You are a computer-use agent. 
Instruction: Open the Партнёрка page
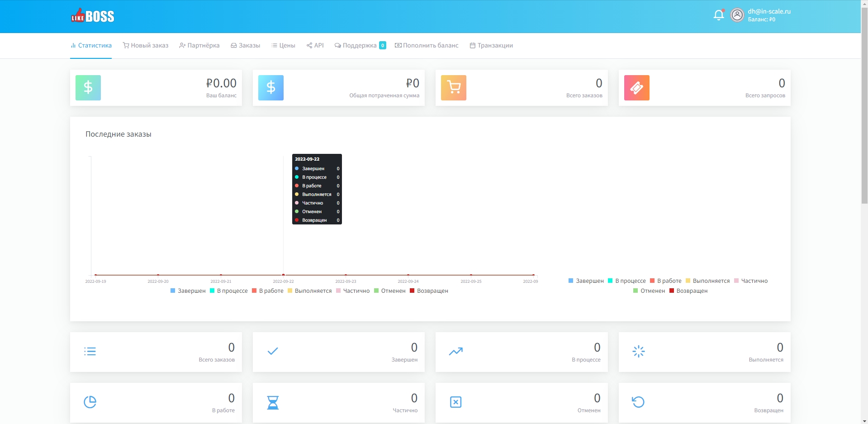click(x=199, y=45)
